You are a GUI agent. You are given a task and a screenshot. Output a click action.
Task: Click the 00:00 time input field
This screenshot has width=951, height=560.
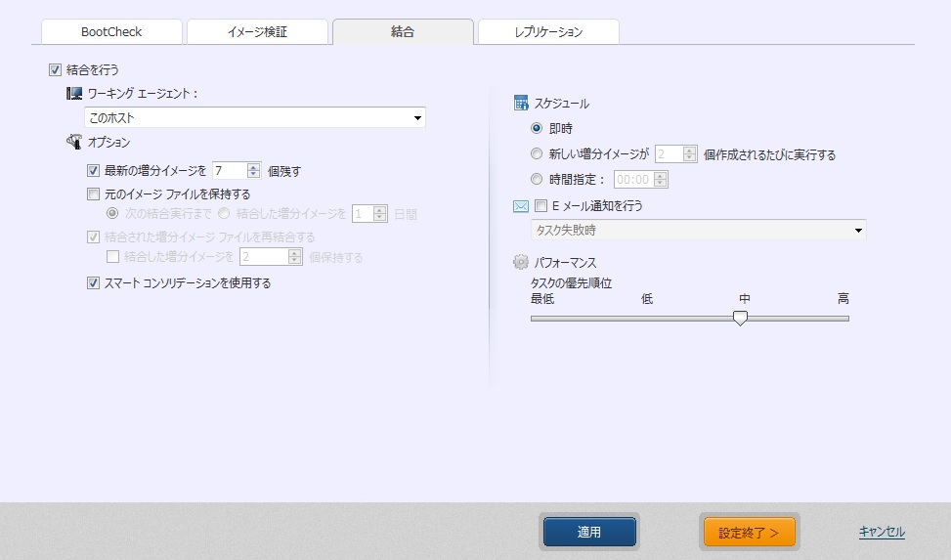point(634,180)
